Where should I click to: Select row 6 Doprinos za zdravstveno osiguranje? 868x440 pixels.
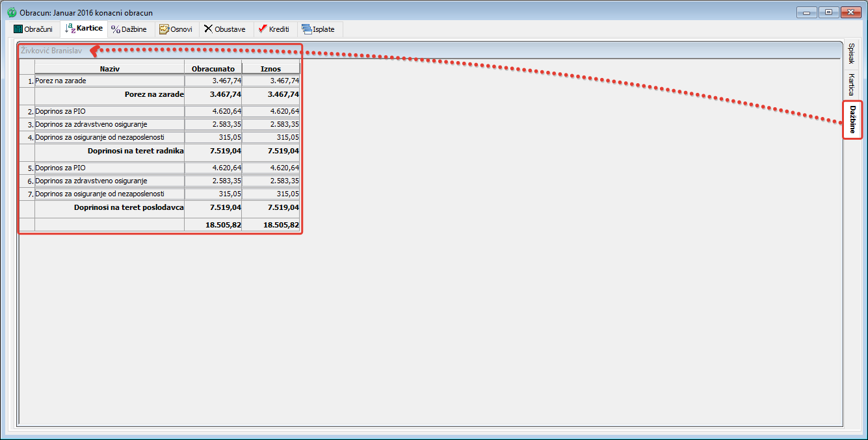point(109,181)
